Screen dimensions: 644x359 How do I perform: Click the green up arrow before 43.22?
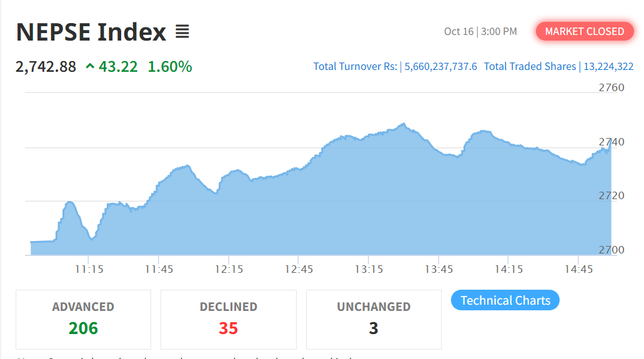[x=90, y=66]
